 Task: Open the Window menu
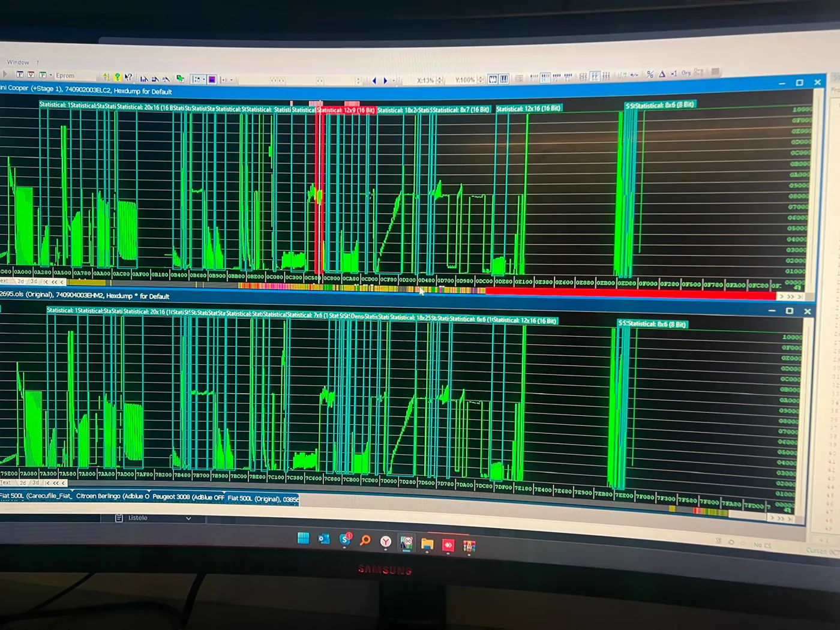17,62
